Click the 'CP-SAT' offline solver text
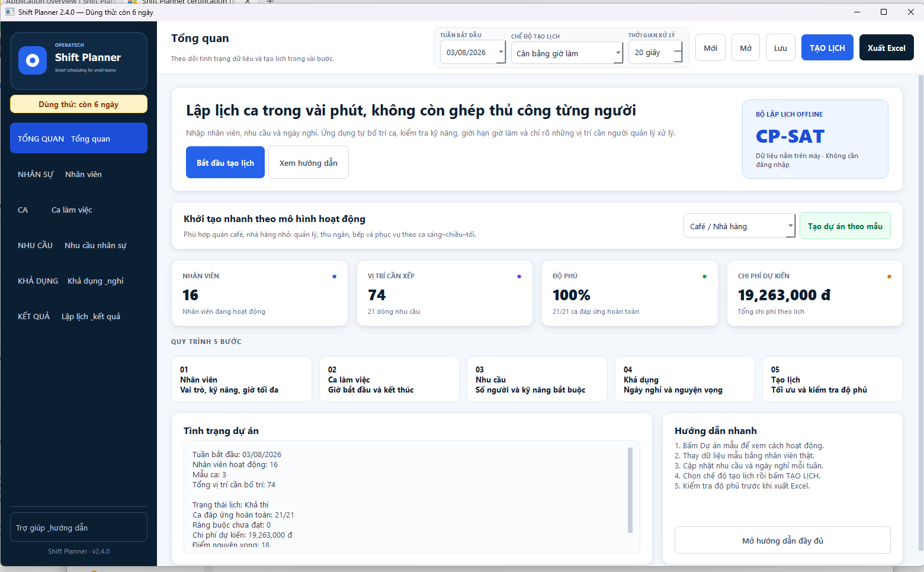Image resolution: width=924 pixels, height=572 pixels. tap(790, 136)
